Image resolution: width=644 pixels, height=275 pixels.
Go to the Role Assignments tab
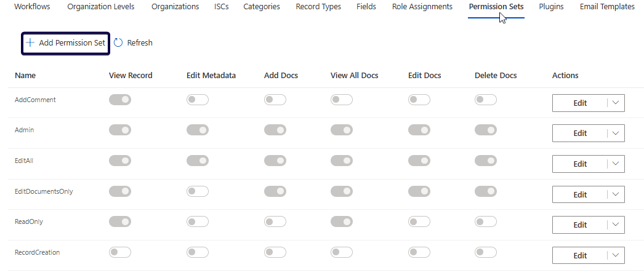422,7
